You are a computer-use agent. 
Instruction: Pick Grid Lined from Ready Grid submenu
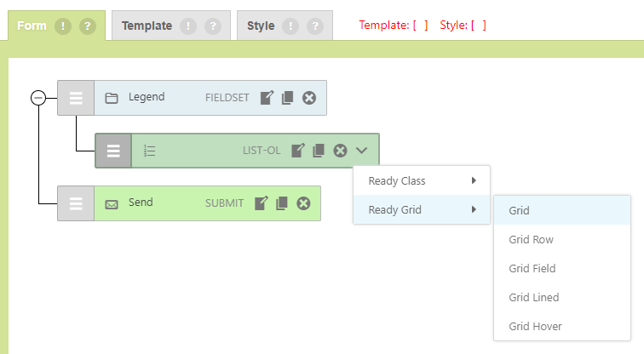pyautogui.click(x=534, y=298)
